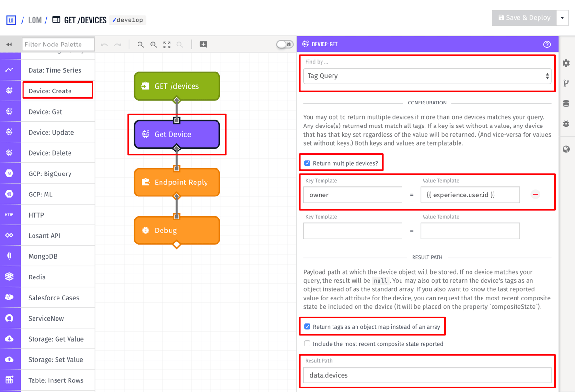Uncheck Return multiple devices checkbox

coord(307,163)
